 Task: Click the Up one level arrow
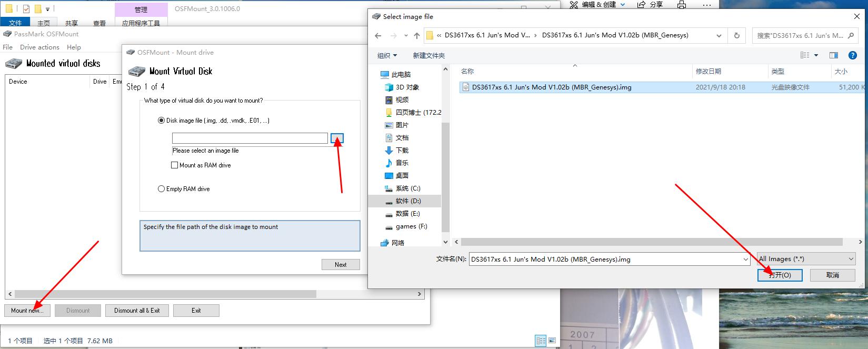tap(417, 36)
